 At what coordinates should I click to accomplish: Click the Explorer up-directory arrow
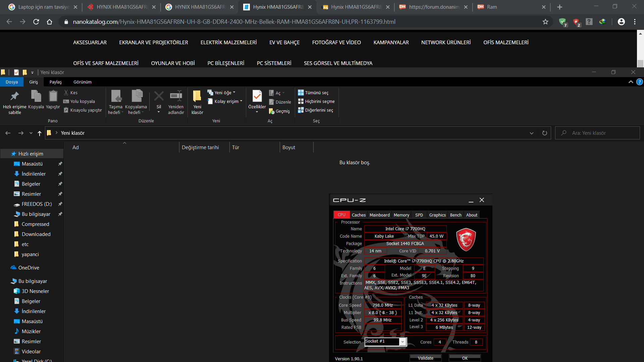(x=40, y=133)
